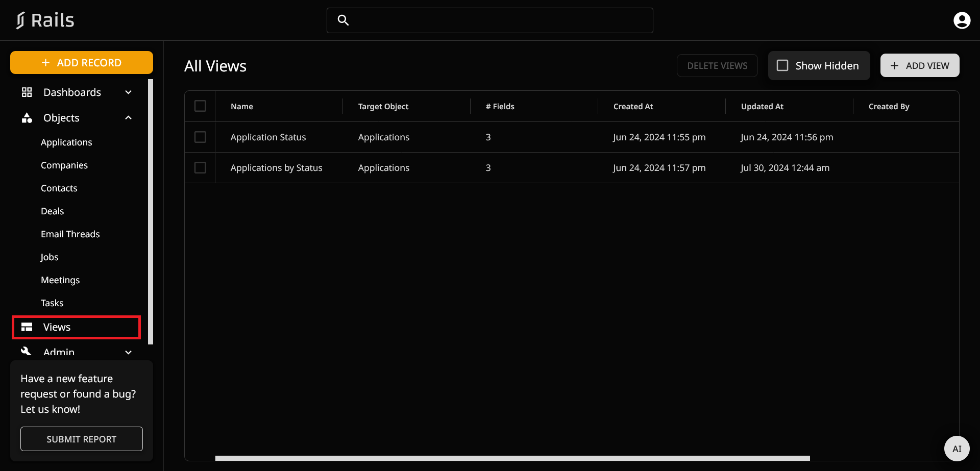Click the Objects shapes icon

[27, 118]
